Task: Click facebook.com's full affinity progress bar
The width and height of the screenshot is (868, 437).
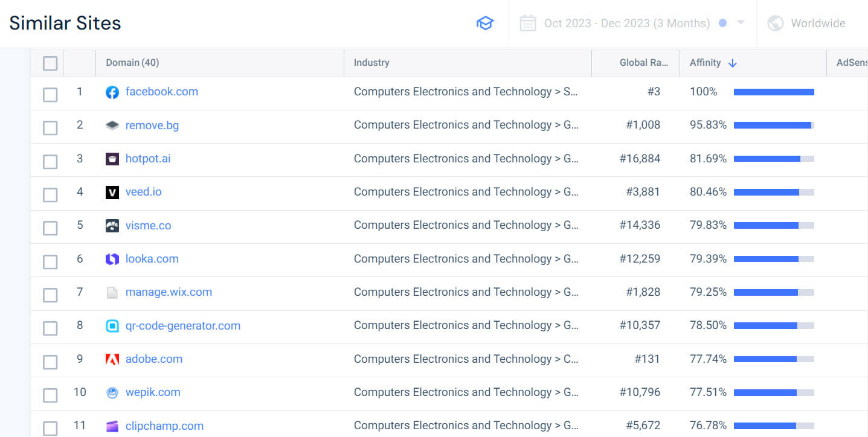Action: click(x=774, y=92)
